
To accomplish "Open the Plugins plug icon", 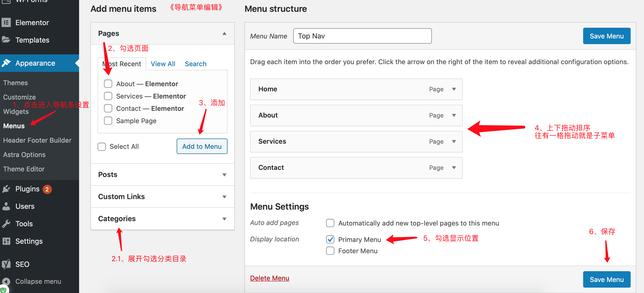I will pos(6,189).
